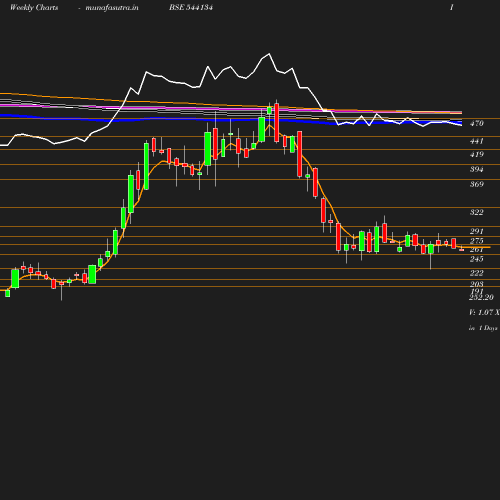Click the 275 price level label
Image resolution: width=500 pixels, height=500 pixels.
[477, 241]
